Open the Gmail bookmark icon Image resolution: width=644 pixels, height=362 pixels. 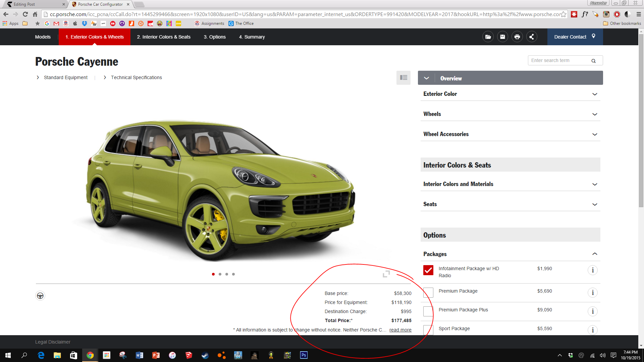coord(56,23)
